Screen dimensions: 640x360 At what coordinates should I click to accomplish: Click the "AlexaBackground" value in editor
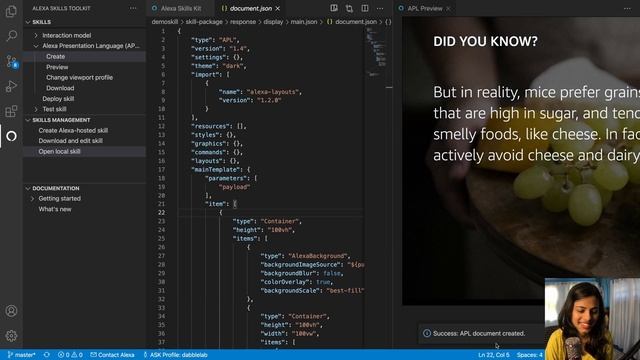[318, 256]
